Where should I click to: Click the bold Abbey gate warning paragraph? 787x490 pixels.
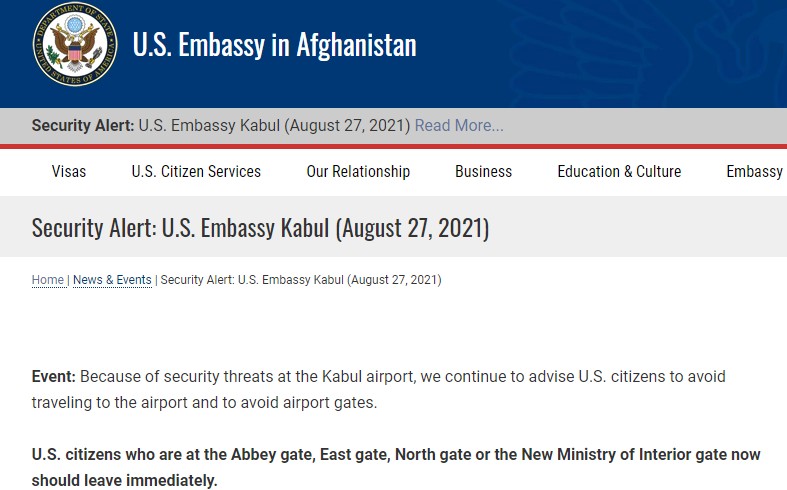click(396, 455)
